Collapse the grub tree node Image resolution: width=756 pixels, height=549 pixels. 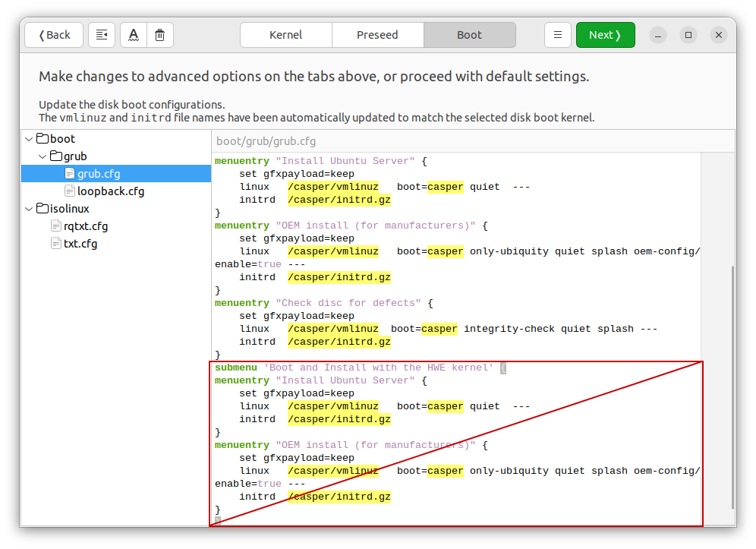[43, 156]
